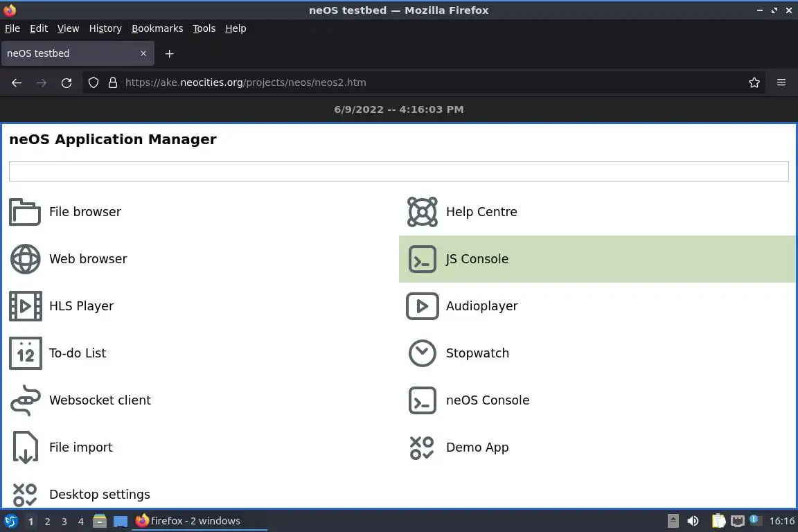Open the Stopwatch clock icon
The height and width of the screenshot is (532, 798).
click(x=422, y=353)
